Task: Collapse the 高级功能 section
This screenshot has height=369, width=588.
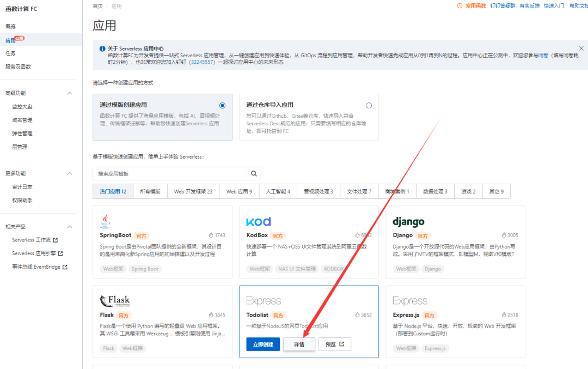Action: tap(70, 93)
